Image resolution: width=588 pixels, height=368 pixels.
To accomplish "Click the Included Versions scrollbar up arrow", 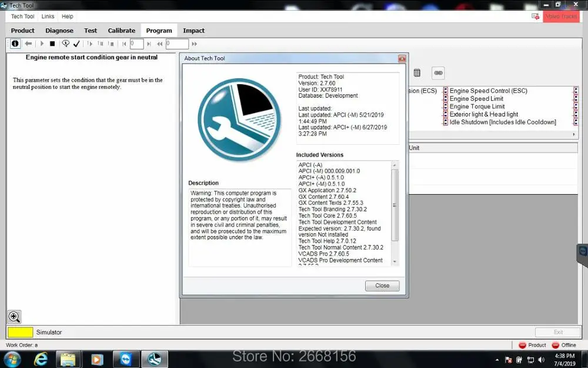I will [x=395, y=165].
